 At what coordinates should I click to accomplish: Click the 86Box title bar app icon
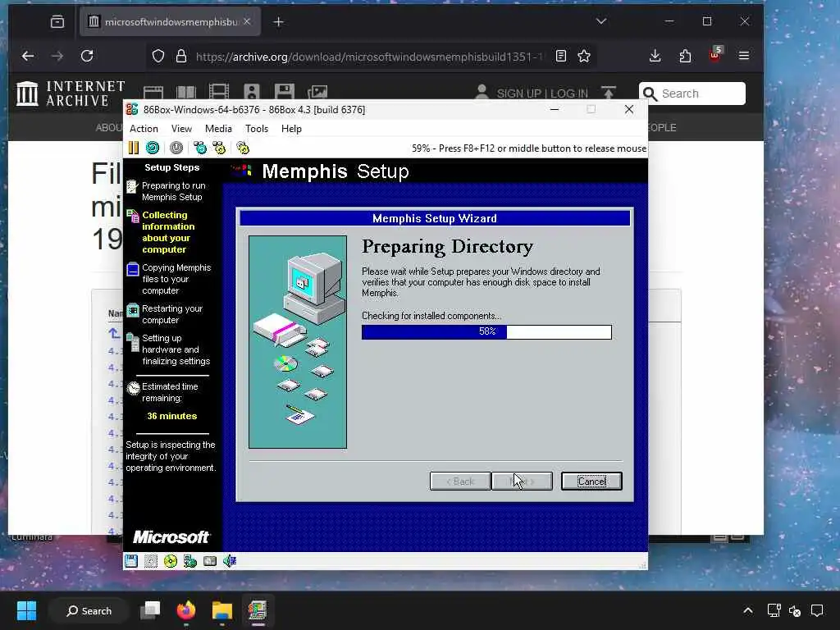tap(132, 110)
